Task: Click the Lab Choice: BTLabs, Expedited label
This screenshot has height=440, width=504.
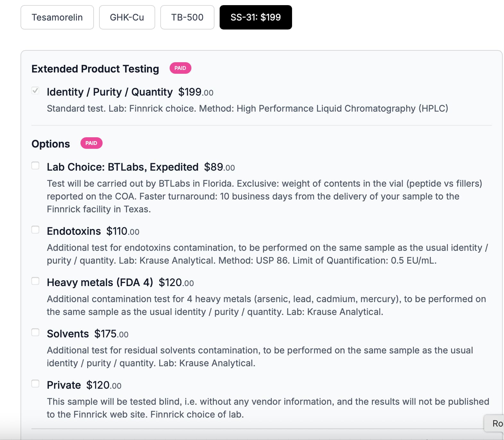Action: (x=122, y=167)
